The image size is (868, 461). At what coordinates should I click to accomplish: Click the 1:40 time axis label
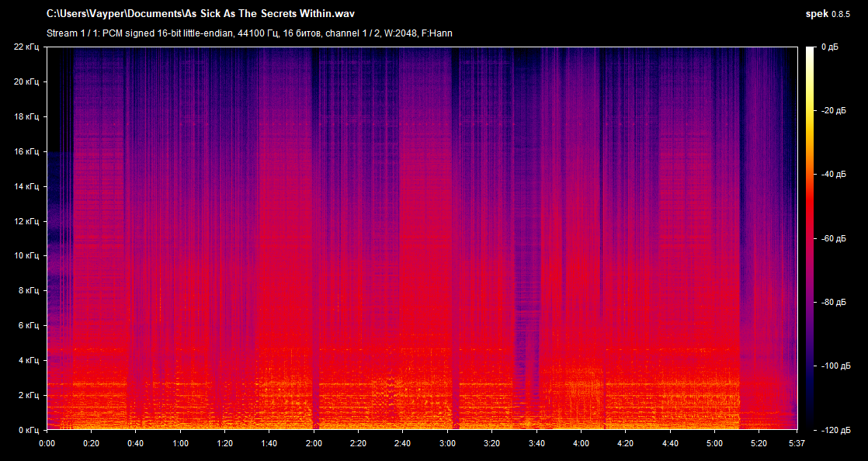click(269, 444)
